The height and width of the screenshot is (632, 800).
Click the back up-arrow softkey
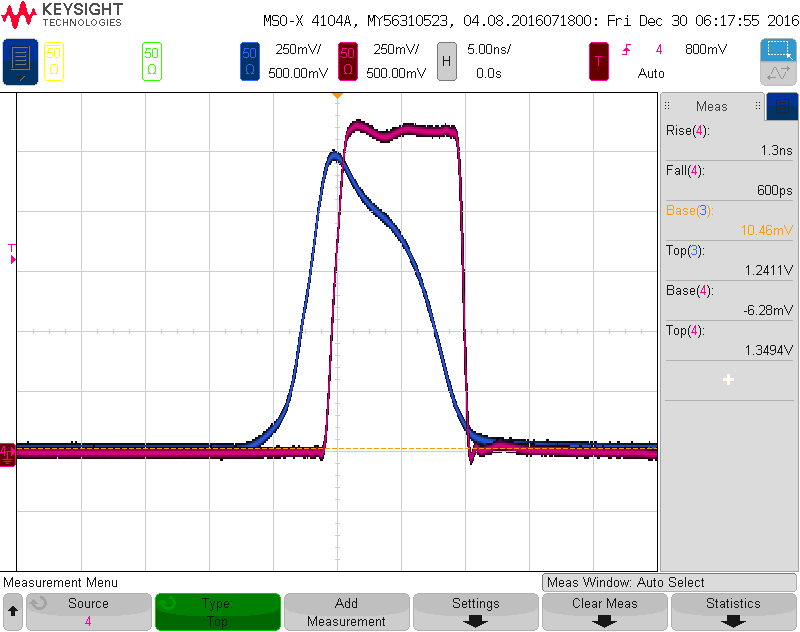13,611
